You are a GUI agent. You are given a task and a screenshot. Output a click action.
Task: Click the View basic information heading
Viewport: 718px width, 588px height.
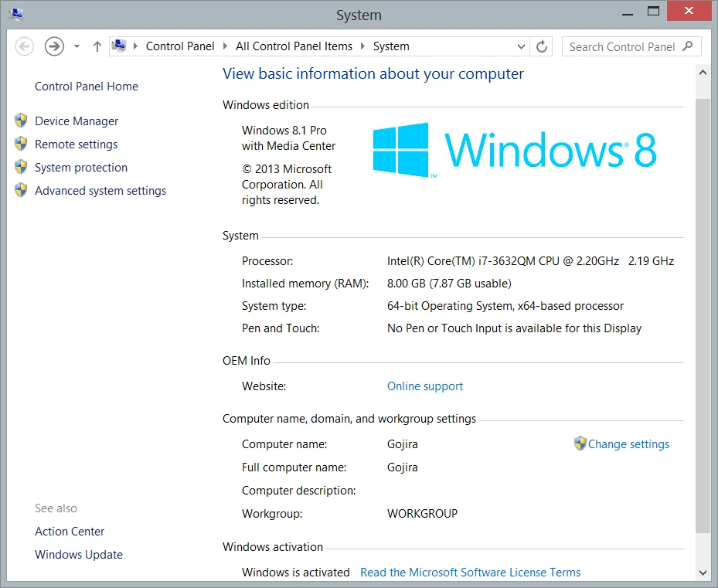click(373, 73)
